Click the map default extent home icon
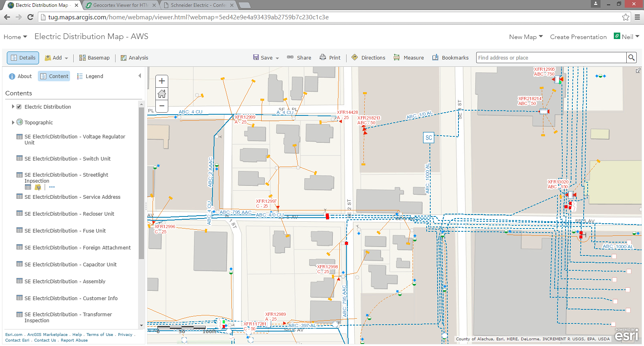Screen dimensions: 644x346 (x=162, y=94)
